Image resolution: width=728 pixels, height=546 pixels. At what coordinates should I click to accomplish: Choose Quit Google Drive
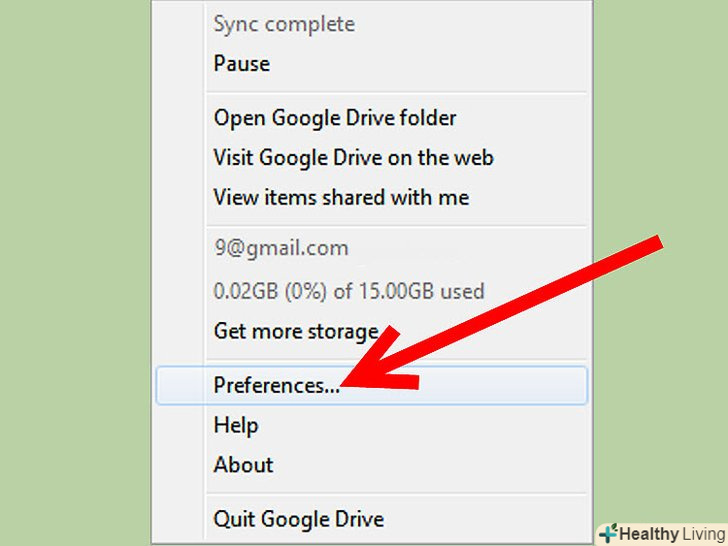[298, 519]
